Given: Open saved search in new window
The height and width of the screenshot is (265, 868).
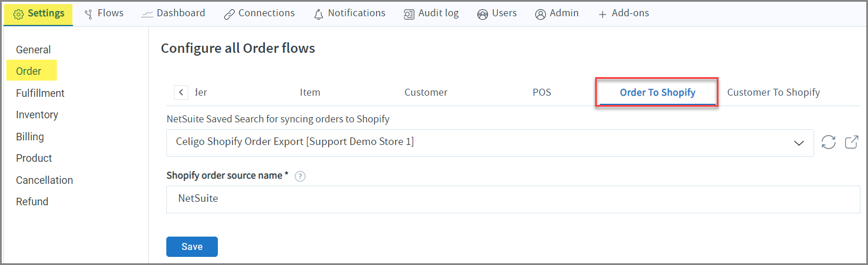Looking at the screenshot, I should pyautogui.click(x=852, y=142).
